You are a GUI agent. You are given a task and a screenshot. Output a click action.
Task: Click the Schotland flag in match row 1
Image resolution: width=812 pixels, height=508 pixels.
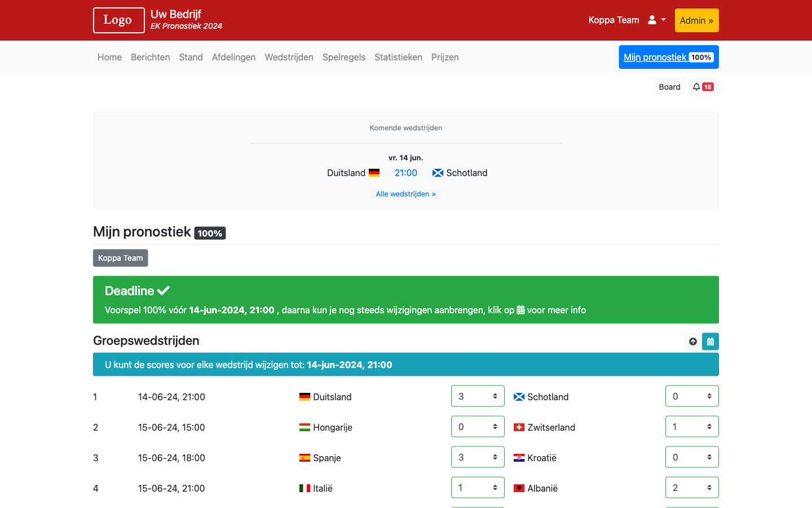click(519, 397)
